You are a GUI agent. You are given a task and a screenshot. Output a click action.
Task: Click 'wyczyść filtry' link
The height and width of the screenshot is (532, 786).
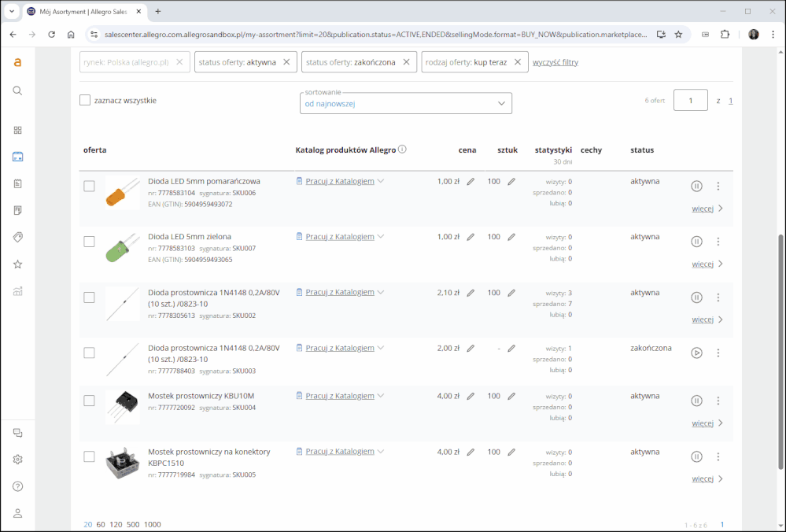point(555,62)
